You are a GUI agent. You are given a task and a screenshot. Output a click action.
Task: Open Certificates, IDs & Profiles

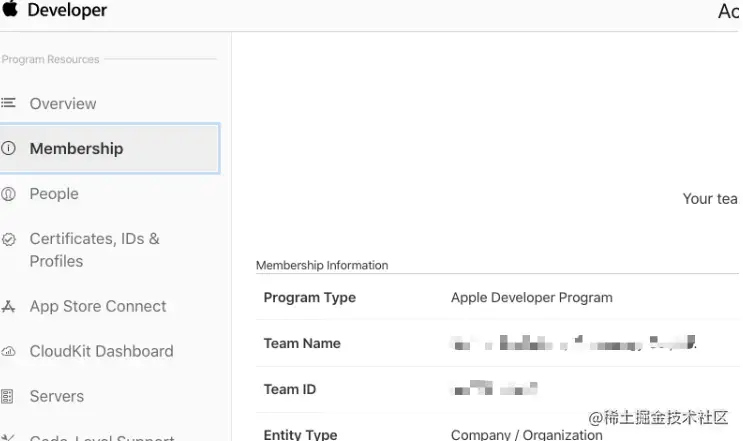click(94, 250)
